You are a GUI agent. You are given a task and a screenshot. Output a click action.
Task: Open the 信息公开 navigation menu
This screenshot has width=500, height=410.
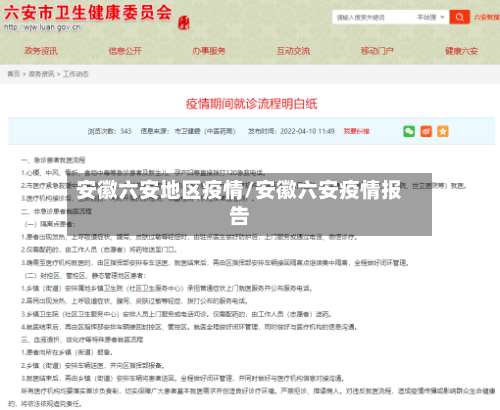[125, 51]
